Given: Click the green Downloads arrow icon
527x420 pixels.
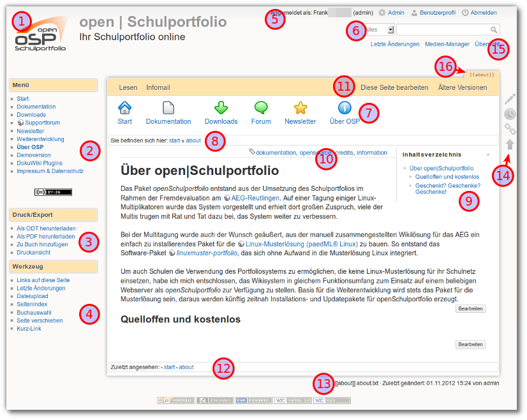Looking at the screenshot, I should coord(221,108).
